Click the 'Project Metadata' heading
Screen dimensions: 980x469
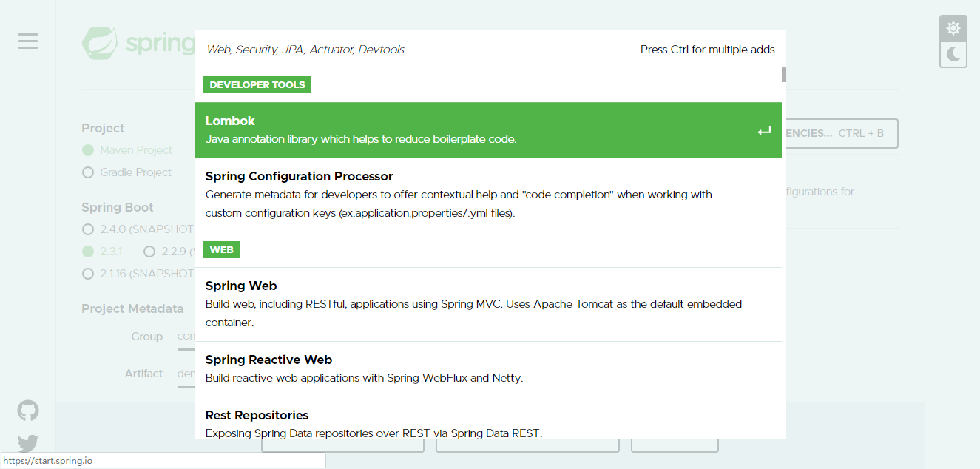pyautogui.click(x=132, y=308)
